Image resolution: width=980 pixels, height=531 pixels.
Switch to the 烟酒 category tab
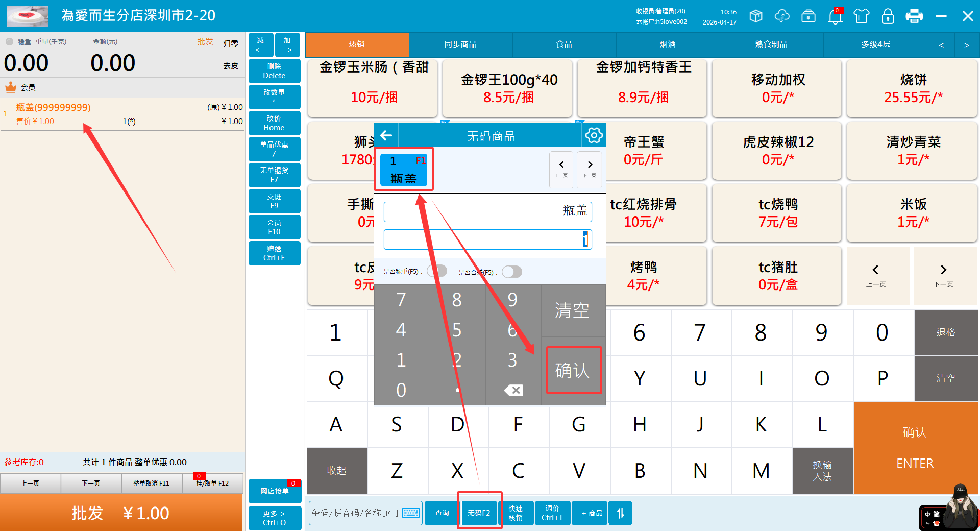click(667, 45)
